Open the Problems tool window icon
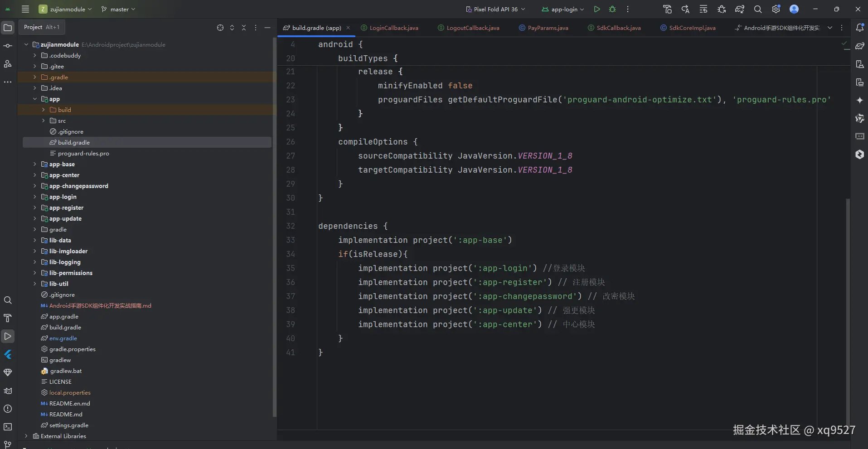This screenshot has width=868, height=449. (8, 409)
